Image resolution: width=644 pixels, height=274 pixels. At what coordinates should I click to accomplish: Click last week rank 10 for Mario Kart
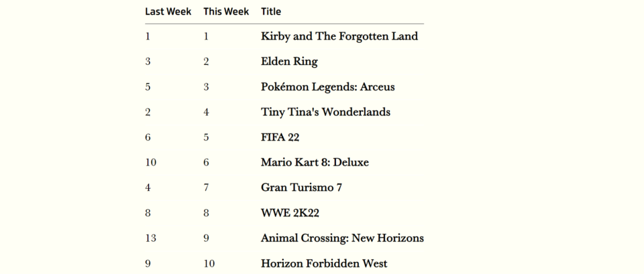tap(148, 162)
